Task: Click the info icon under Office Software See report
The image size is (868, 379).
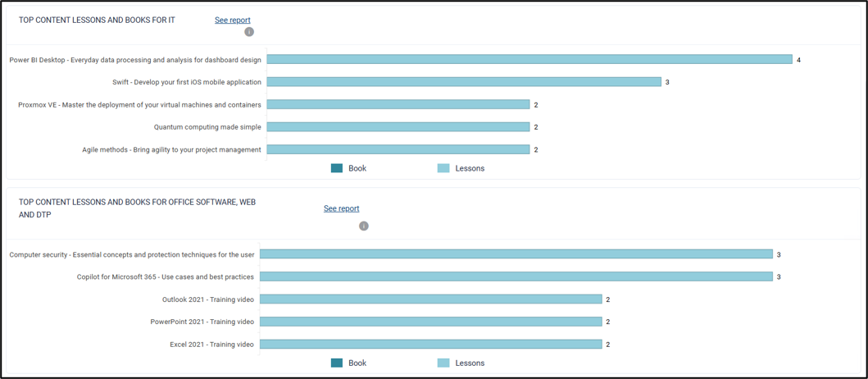Action: point(364,226)
